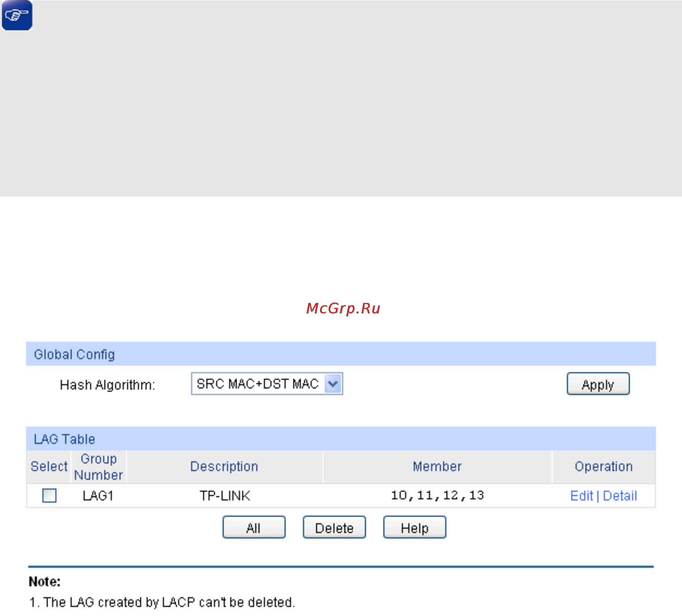Click the LAG Table section header
Screen dimensions: 682x616
[x=341, y=439]
